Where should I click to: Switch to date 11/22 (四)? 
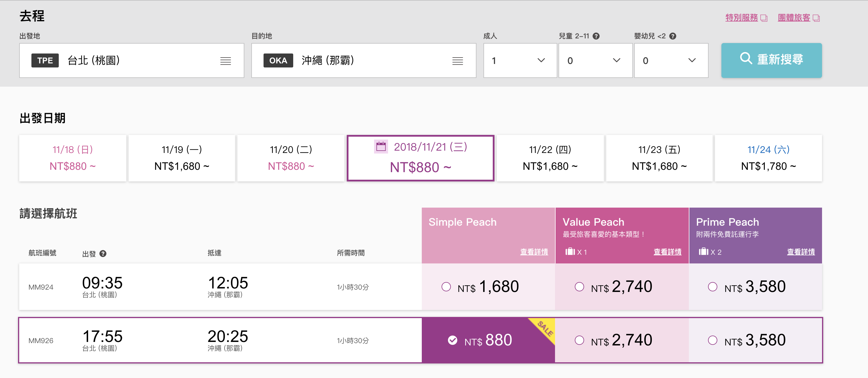550,158
